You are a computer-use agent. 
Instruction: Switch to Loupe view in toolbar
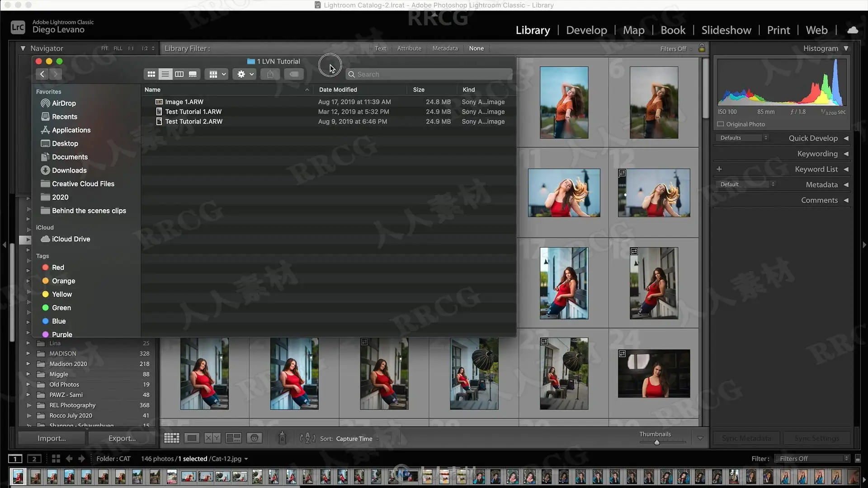click(192, 438)
